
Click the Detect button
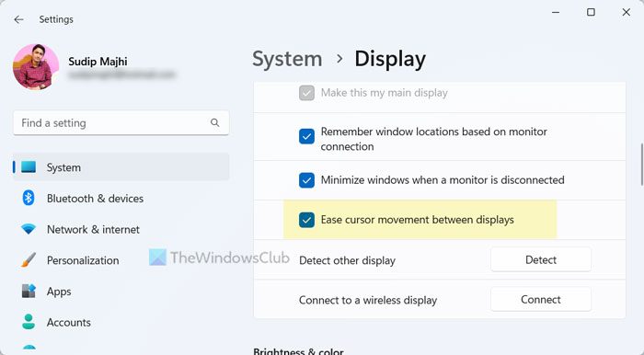point(541,259)
